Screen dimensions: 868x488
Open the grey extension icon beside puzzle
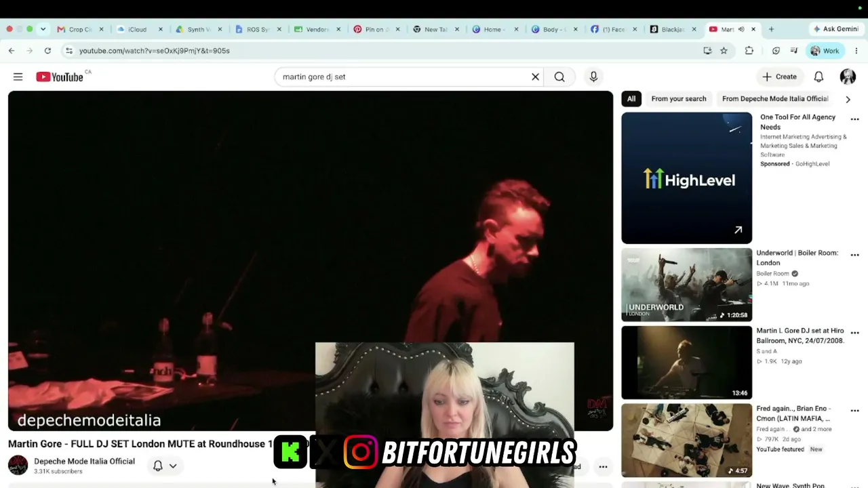click(776, 51)
